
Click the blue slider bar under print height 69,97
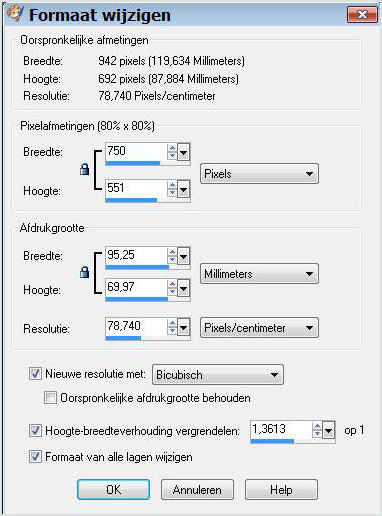click(137, 299)
